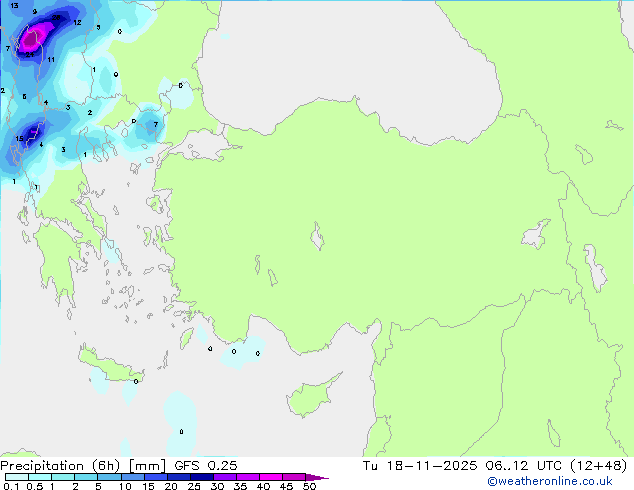634x490 pixels.
Task: Select the '06..12 UTC' time range text
Action: (x=524, y=466)
